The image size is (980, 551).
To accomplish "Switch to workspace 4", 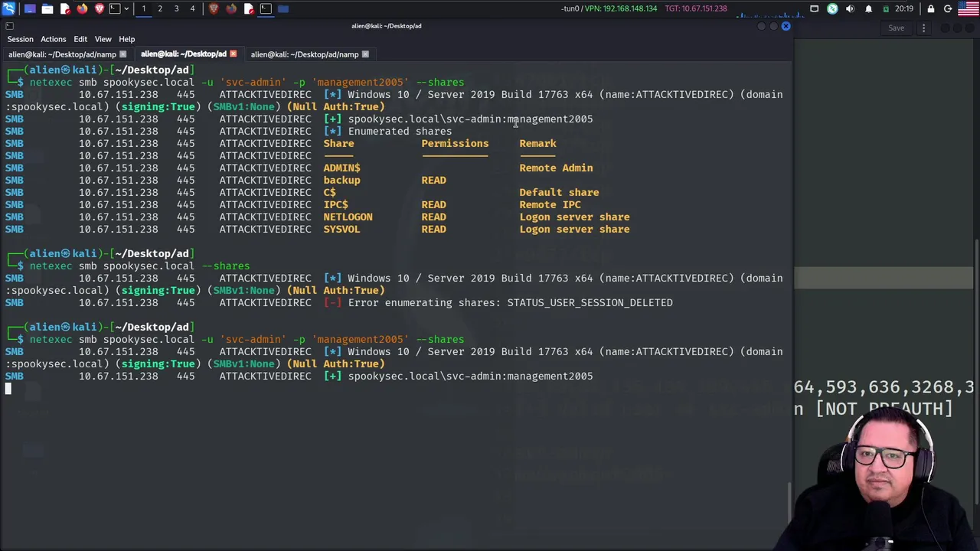I will click(192, 8).
